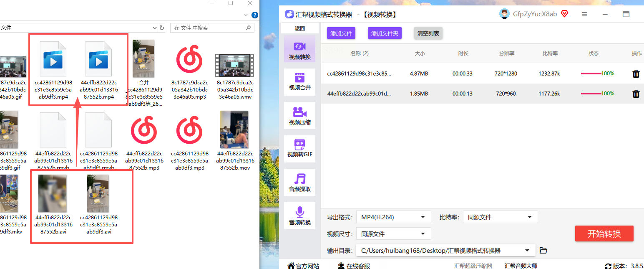Click the 清空列表 button
644x269 pixels.
point(428,33)
